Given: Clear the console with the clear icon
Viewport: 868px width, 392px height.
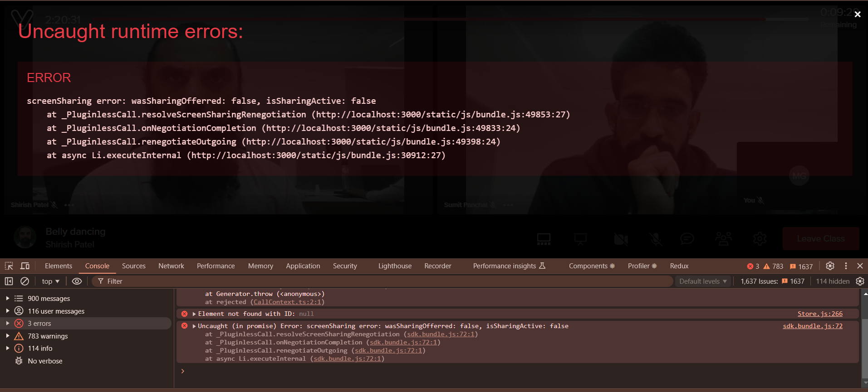Looking at the screenshot, I should pos(25,281).
